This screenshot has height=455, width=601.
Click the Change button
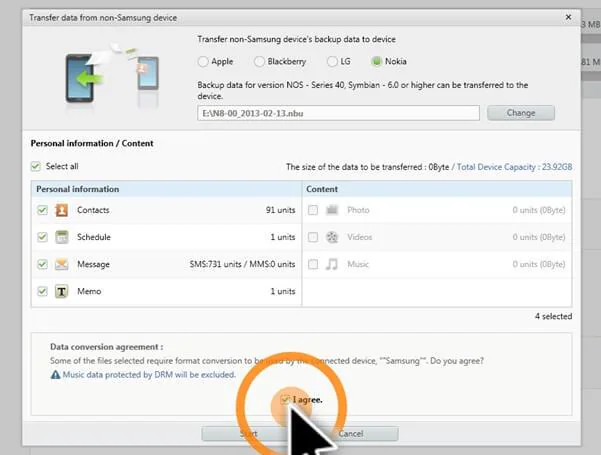pos(521,113)
